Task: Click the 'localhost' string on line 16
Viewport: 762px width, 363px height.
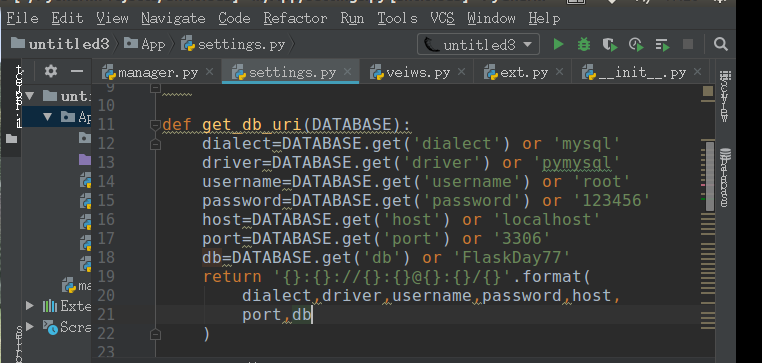Action: 547,220
